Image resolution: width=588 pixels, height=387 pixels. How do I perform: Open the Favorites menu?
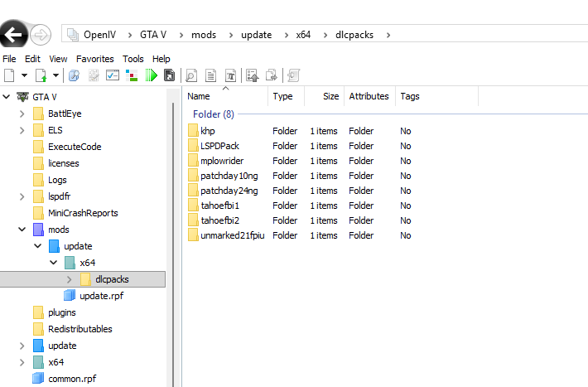coord(95,59)
